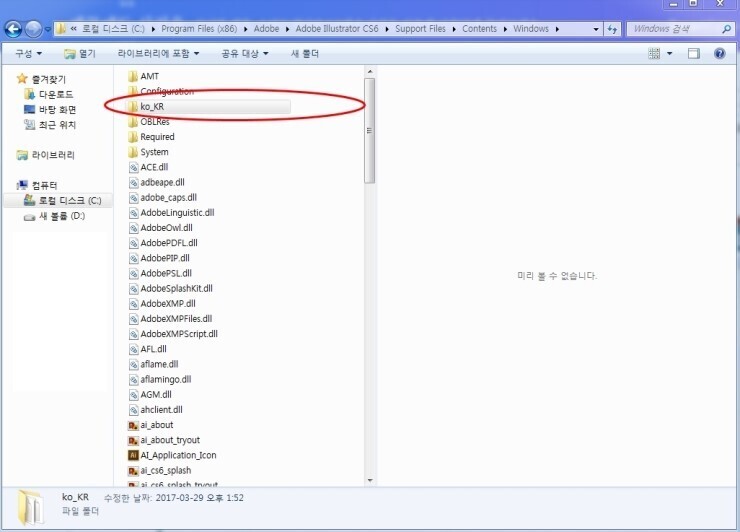Navigate to Contents breadcrumb segment
Screen dimensions: 740x532
[x=479, y=29]
